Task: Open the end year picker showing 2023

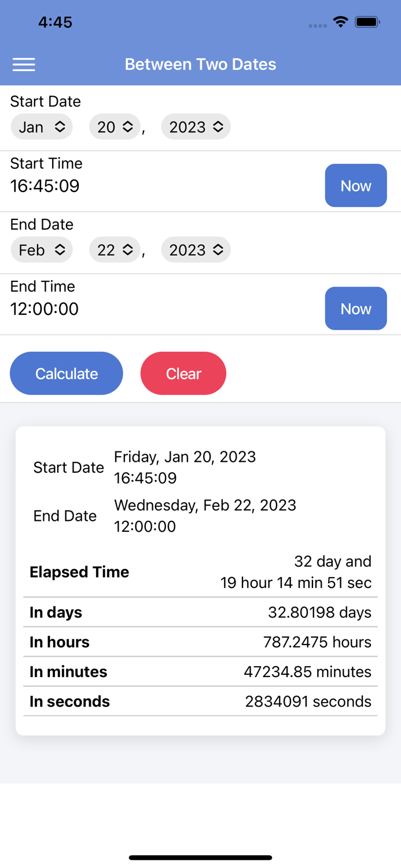Action: (196, 249)
